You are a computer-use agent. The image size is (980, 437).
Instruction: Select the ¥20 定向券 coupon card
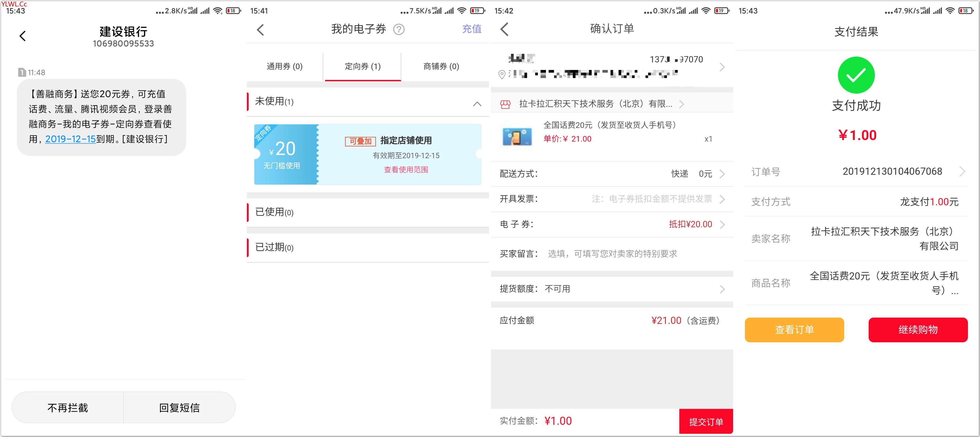tap(368, 154)
